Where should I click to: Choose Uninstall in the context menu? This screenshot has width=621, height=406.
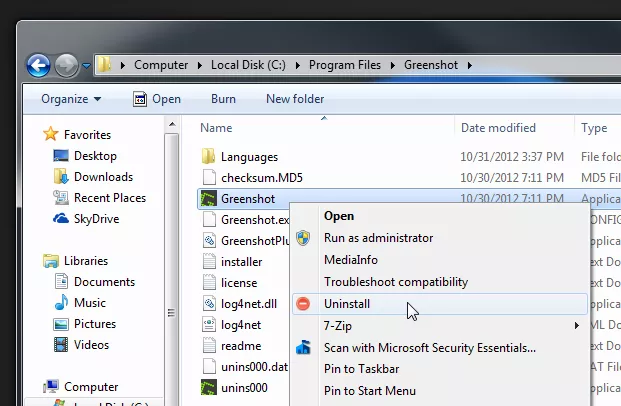440,304
